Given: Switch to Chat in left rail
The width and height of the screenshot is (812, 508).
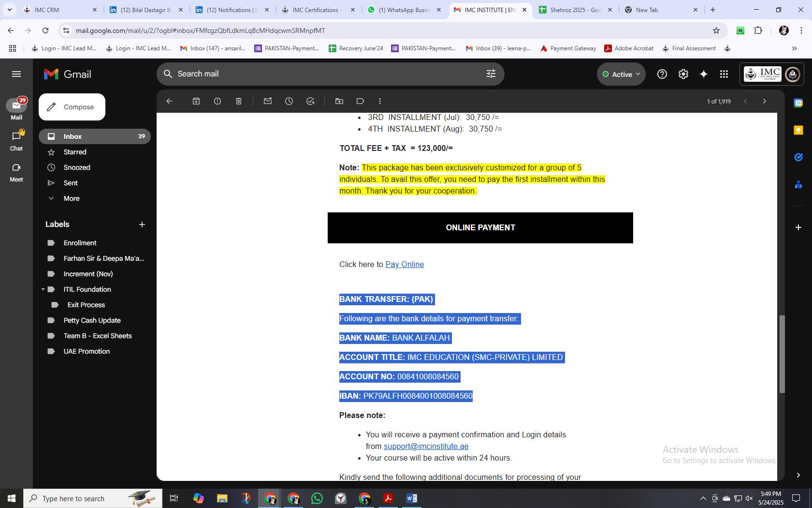Looking at the screenshot, I should pyautogui.click(x=16, y=140).
